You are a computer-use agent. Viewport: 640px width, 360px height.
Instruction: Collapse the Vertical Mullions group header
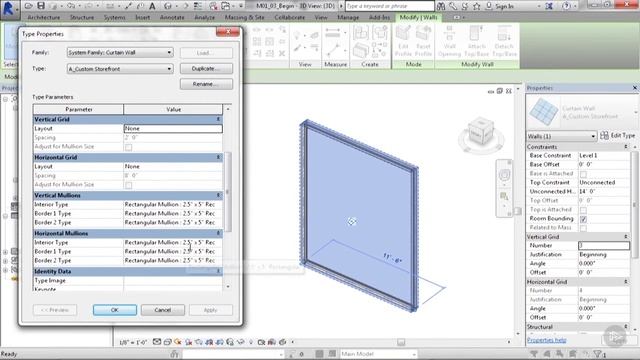[218, 195]
